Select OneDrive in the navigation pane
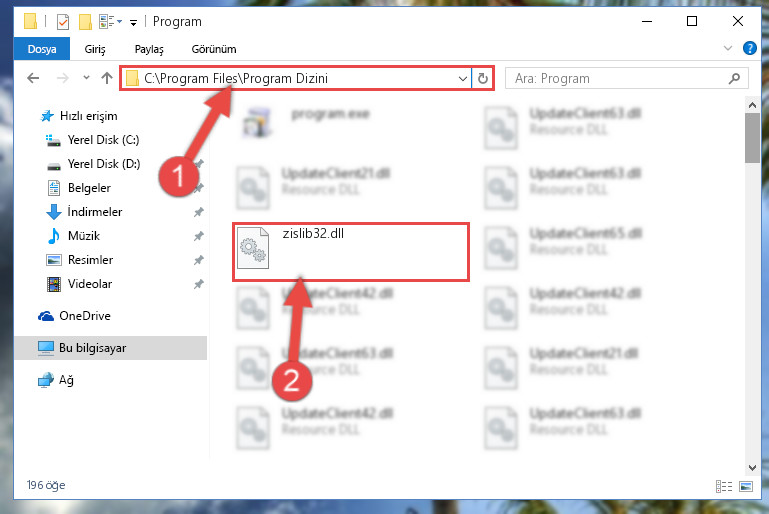The image size is (769, 514). coord(84,316)
